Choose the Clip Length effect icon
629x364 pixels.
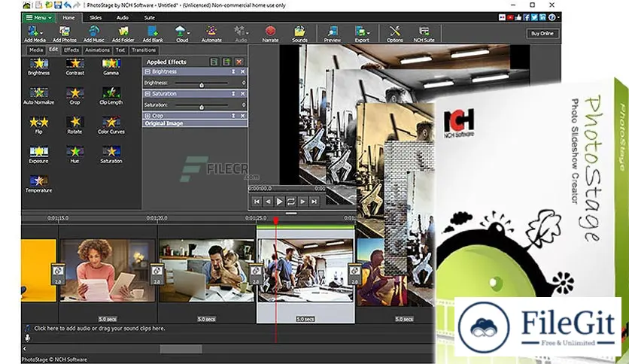pyautogui.click(x=111, y=93)
